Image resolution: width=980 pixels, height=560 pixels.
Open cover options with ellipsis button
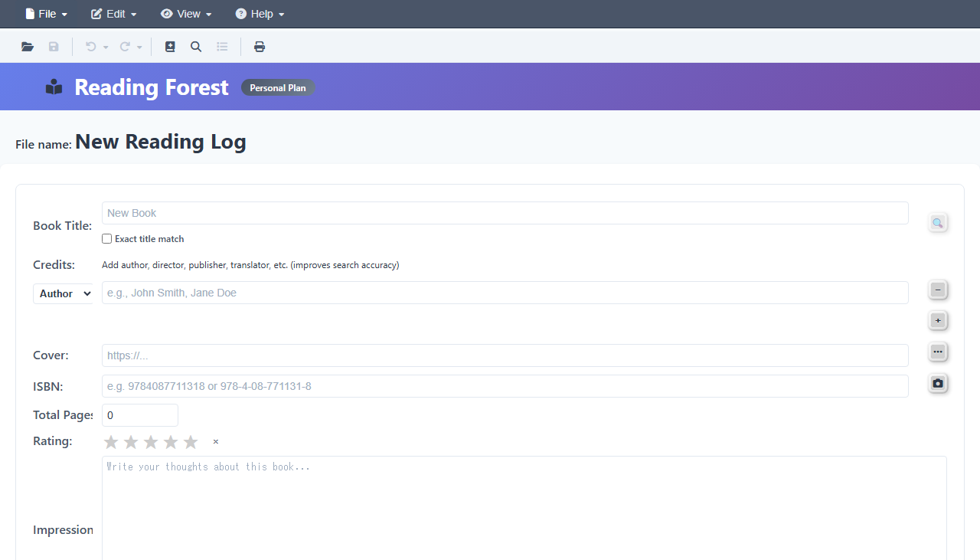coord(938,352)
